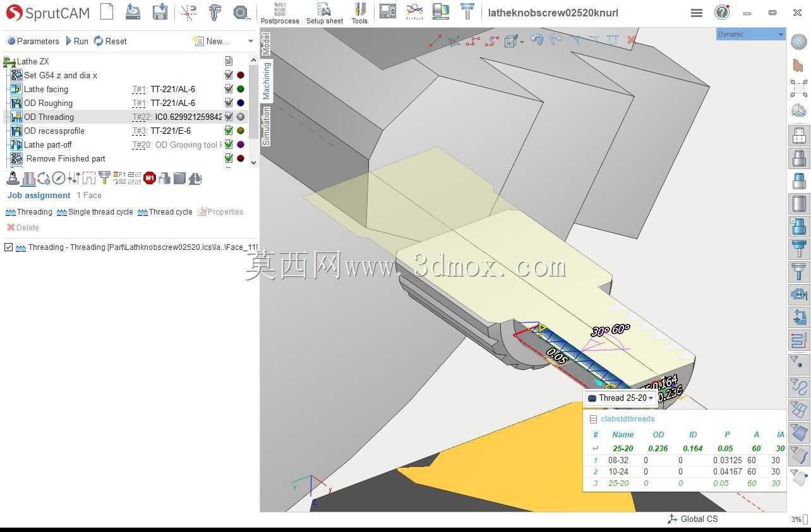Click the document icon on Lathe ZX row
This screenshot has height=532, width=811.
[229, 61]
